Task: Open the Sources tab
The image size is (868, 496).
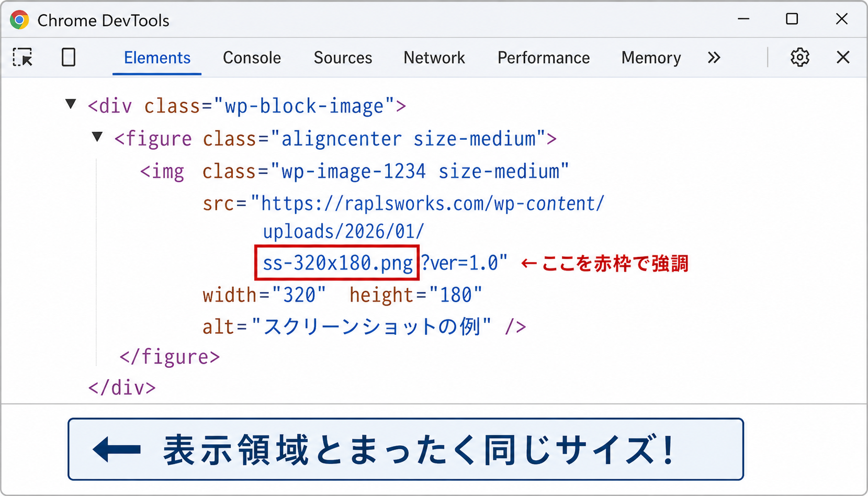Action: click(x=343, y=58)
